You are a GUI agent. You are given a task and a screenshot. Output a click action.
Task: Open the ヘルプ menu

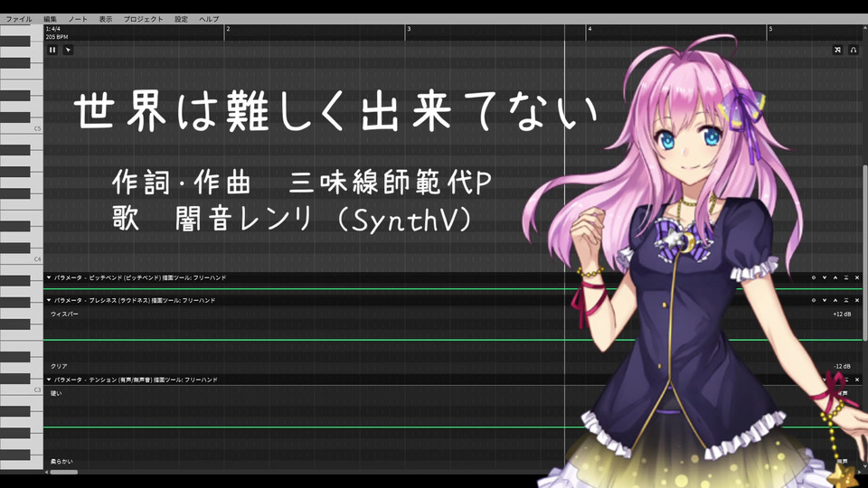pos(209,19)
